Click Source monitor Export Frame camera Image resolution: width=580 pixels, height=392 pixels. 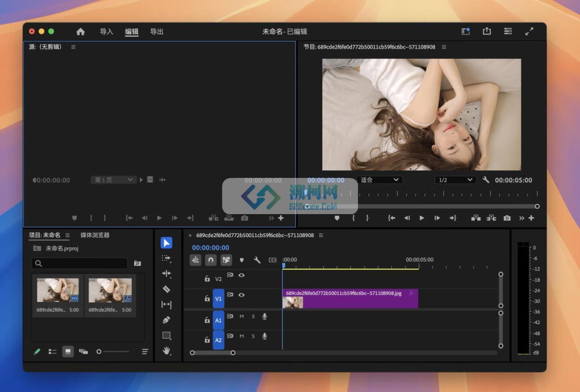click(x=245, y=218)
